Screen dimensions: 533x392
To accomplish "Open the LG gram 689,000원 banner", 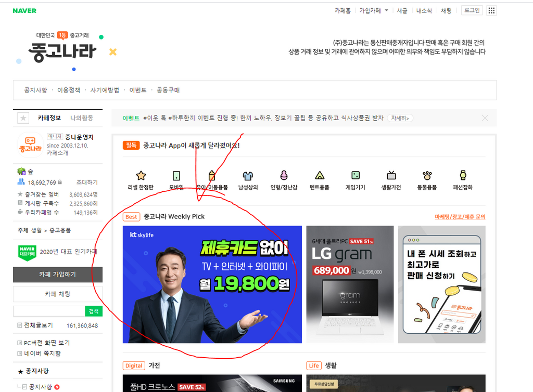I will (x=350, y=284).
